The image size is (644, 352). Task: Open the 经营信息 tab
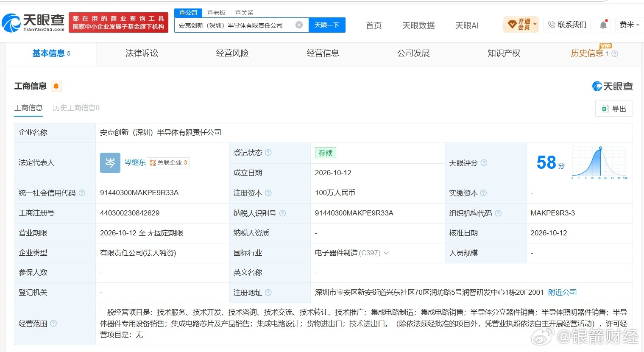(x=323, y=53)
